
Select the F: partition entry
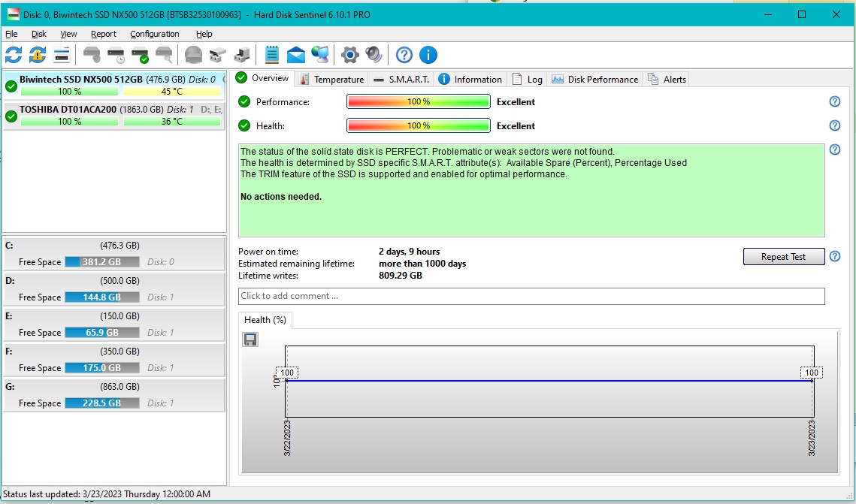point(114,360)
